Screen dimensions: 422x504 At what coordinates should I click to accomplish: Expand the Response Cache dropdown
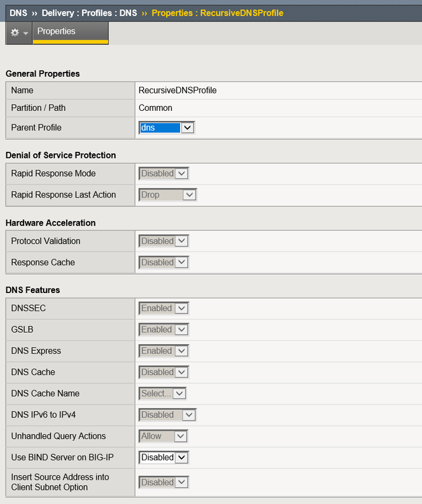pyautogui.click(x=164, y=263)
